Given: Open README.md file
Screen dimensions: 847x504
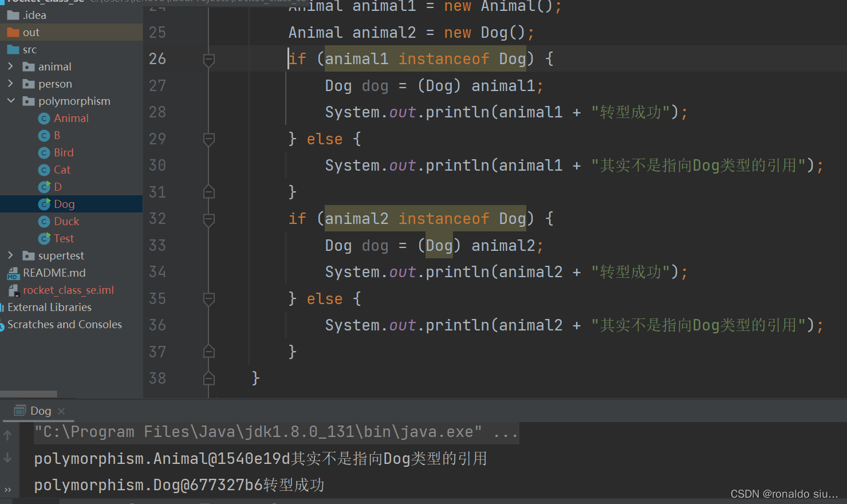Looking at the screenshot, I should (54, 273).
